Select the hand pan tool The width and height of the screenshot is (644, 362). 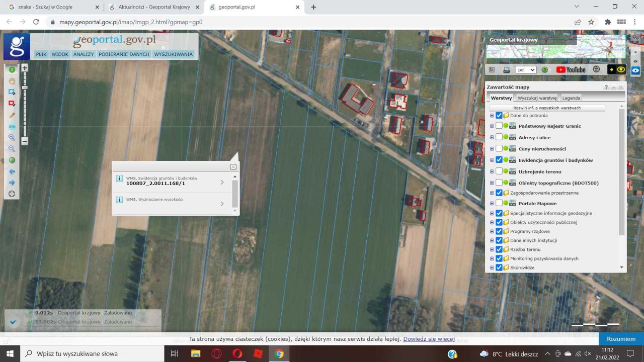tap(12, 81)
